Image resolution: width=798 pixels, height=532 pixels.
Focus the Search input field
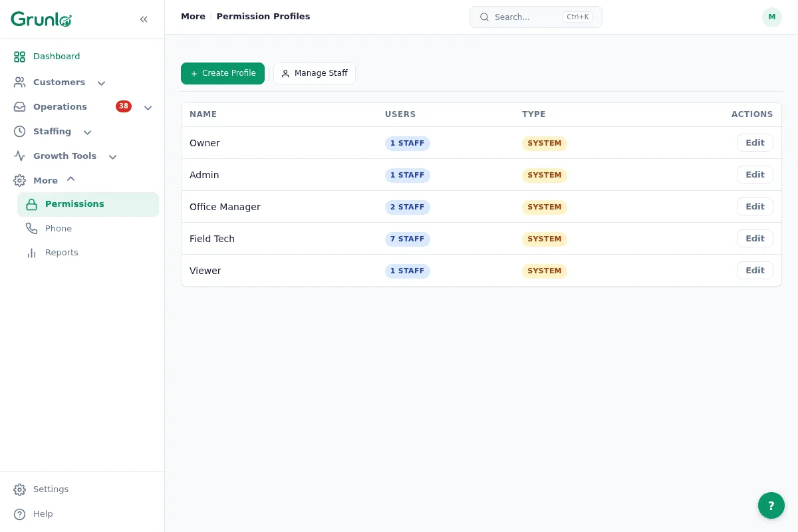coord(536,17)
